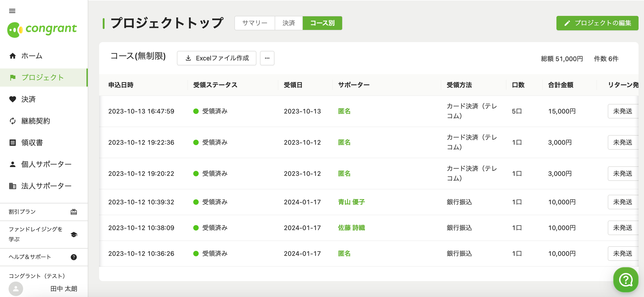The height and width of the screenshot is (297, 644).
Task: Click Excelファイル作成 button
Action: pyautogui.click(x=217, y=58)
